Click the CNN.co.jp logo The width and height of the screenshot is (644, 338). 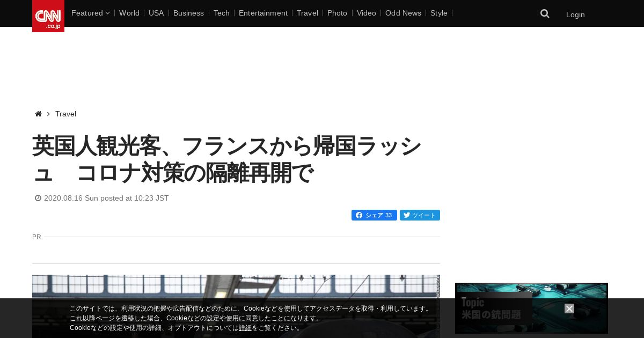[x=48, y=16]
